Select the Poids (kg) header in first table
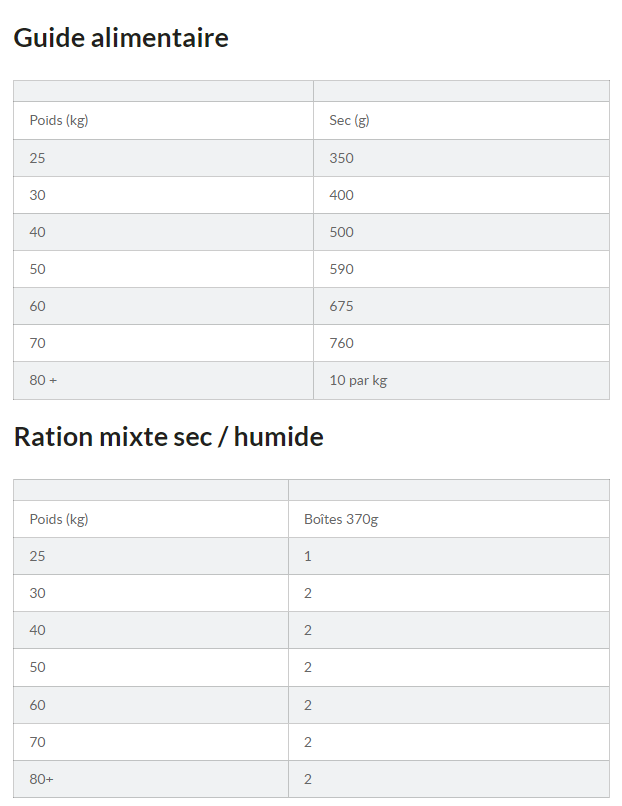This screenshot has width=622, height=806. 59,121
